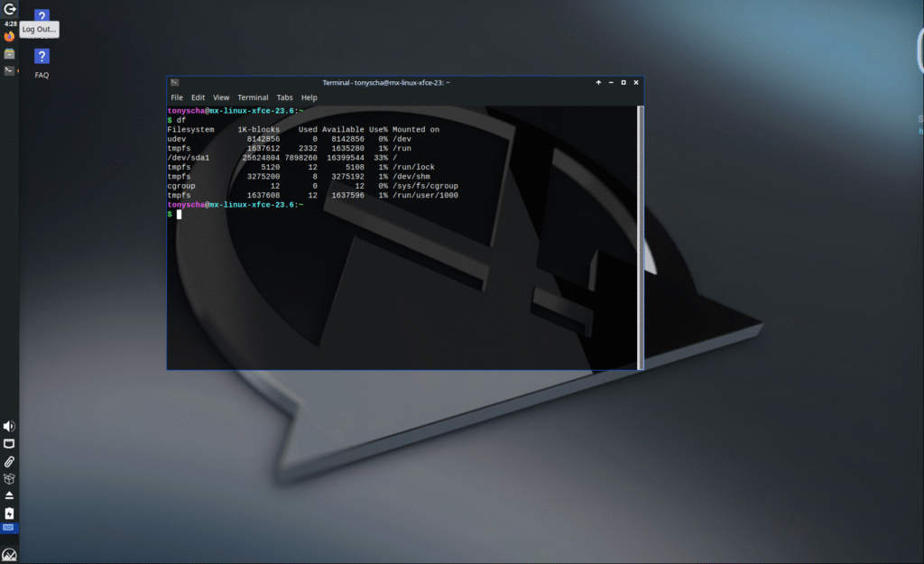Maximize the Terminal window
Viewport: 924px width, 564px height.
pos(624,82)
